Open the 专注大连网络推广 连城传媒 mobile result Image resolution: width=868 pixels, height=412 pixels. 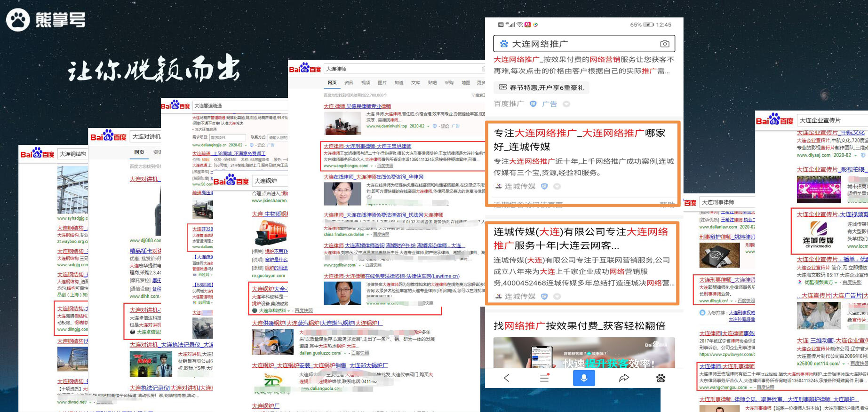click(x=579, y=140)
